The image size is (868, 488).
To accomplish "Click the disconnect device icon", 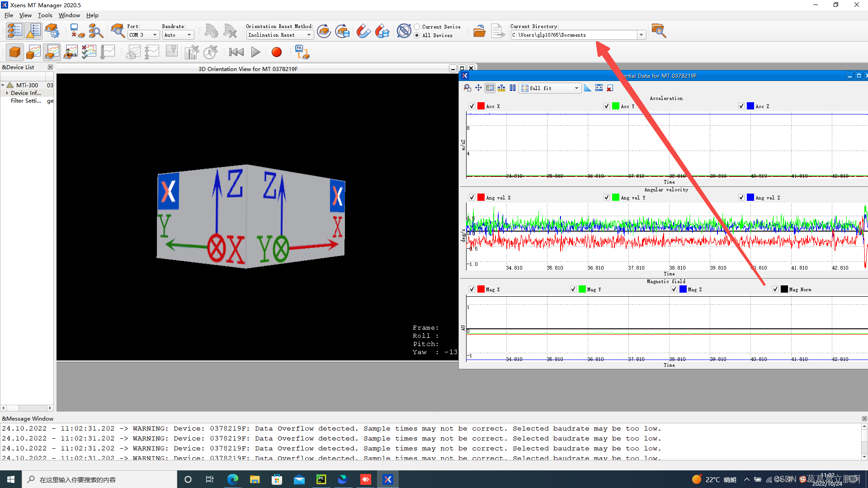I will click(x=77, y=31).
